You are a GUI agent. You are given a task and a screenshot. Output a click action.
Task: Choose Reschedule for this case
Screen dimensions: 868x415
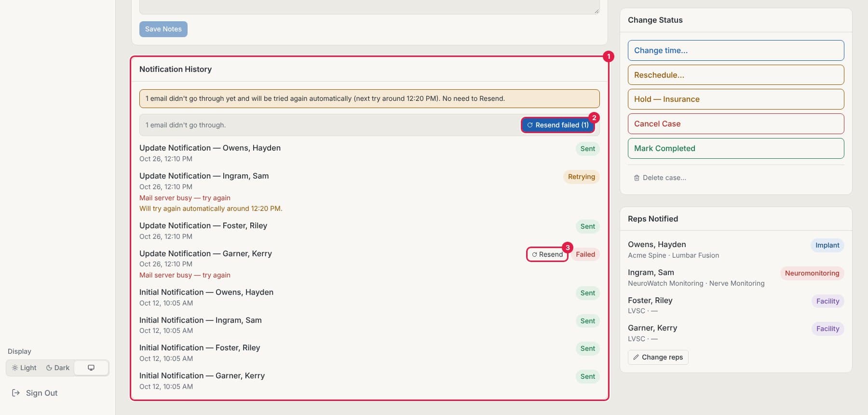tap(736, 75)
